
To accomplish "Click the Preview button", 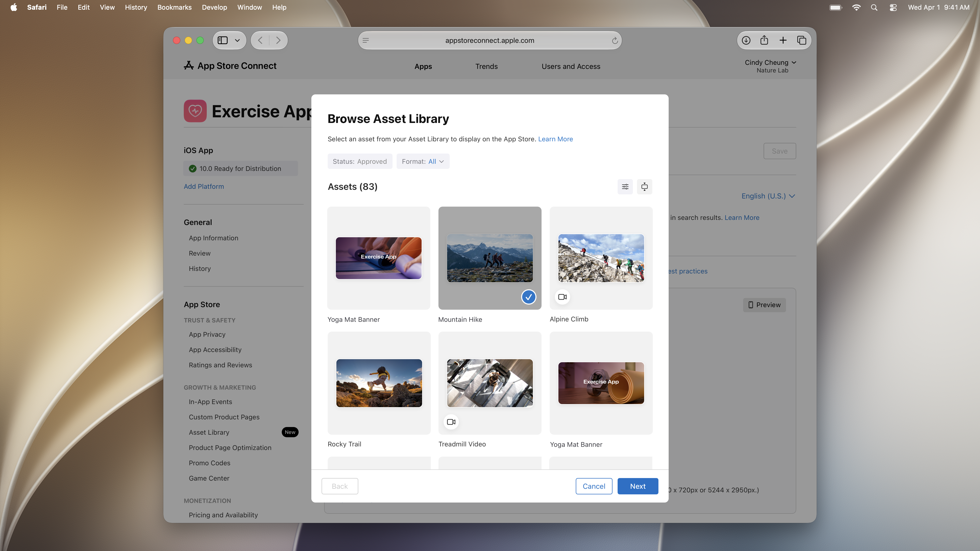I will (764, 305).
